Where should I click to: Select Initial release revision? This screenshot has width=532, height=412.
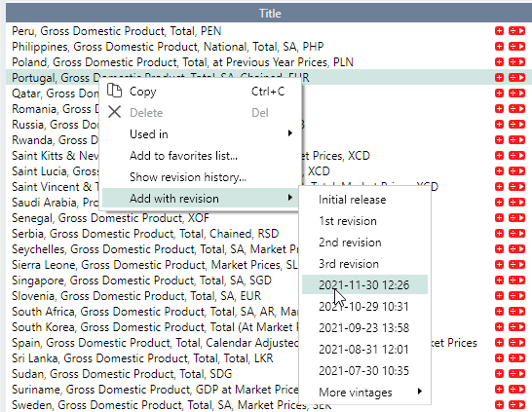point(352,200)
